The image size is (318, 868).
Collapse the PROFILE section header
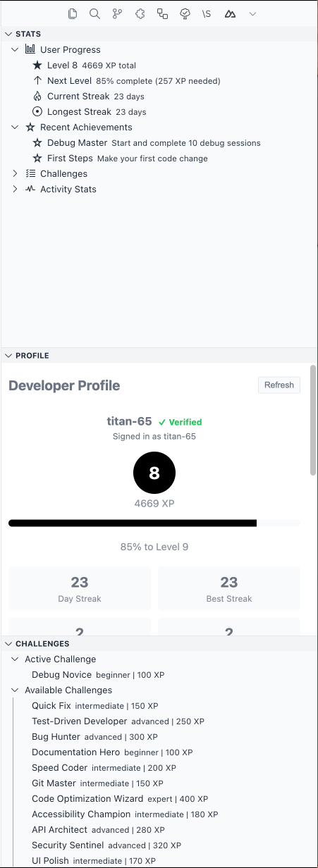159,356
